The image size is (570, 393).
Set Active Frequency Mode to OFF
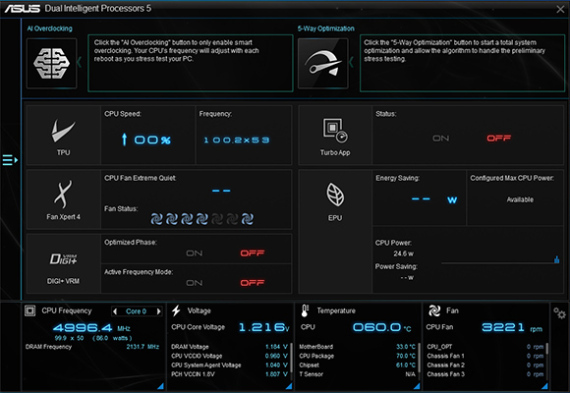coord(252,283)
